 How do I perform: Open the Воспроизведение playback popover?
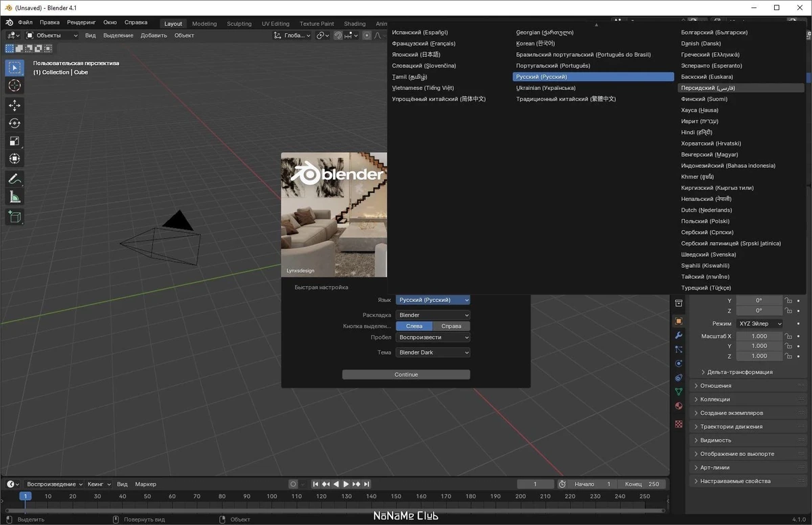coord(54,484)
